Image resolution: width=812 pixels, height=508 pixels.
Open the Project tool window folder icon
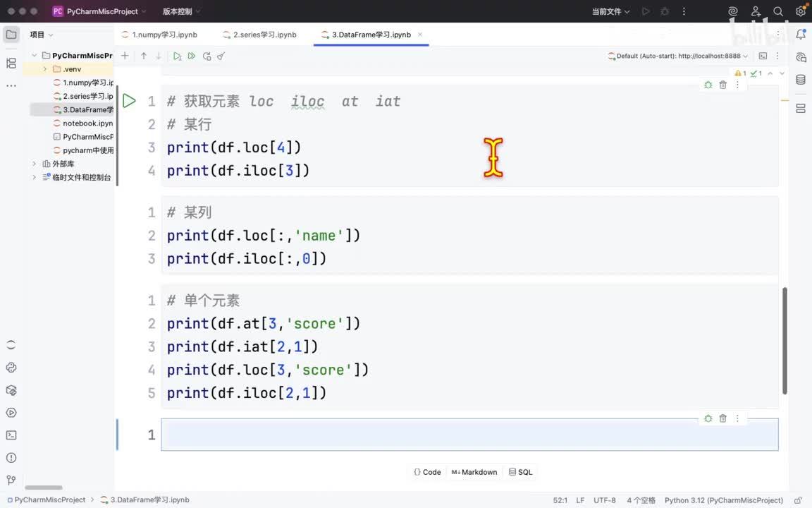[x=11, y=35]
